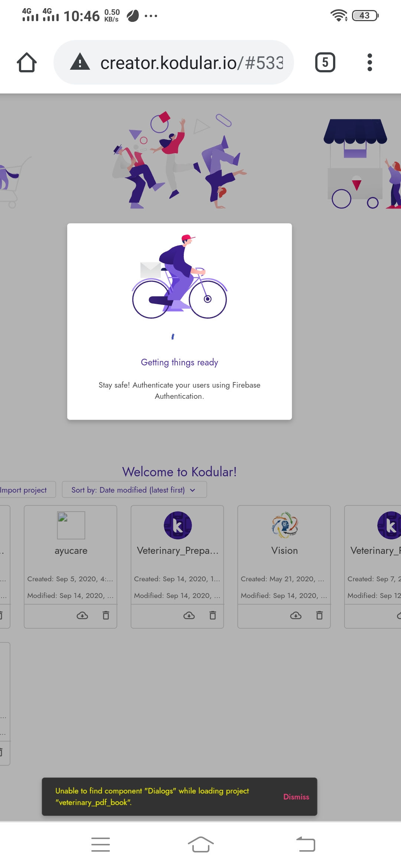
Task: Tap the site security warning triangle
Action: pos(80,62)
